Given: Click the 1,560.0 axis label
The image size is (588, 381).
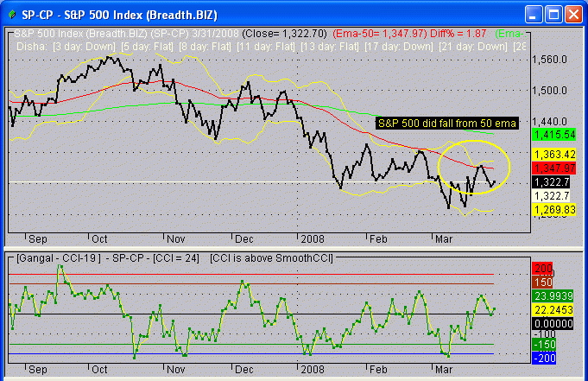Looking at the screenshot, I should pos(549,60).
